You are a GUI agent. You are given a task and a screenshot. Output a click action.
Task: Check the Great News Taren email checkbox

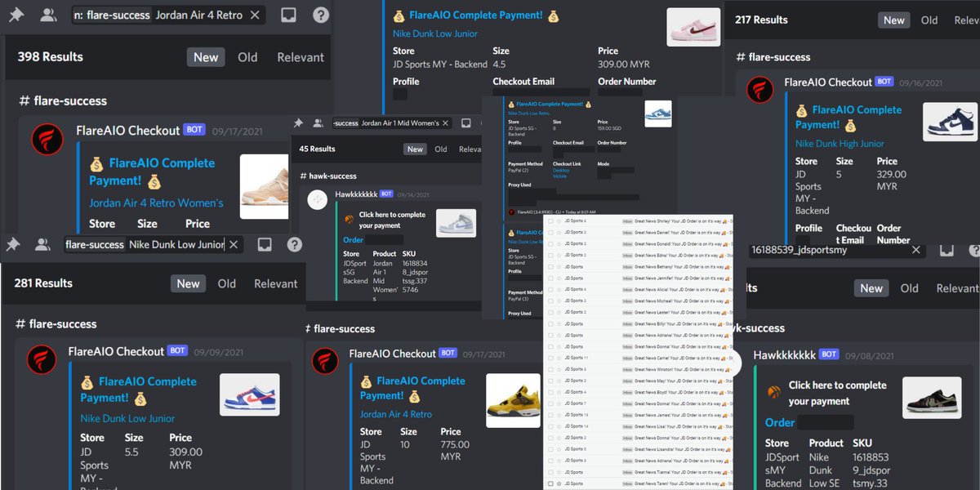click(x=550, y=483)
